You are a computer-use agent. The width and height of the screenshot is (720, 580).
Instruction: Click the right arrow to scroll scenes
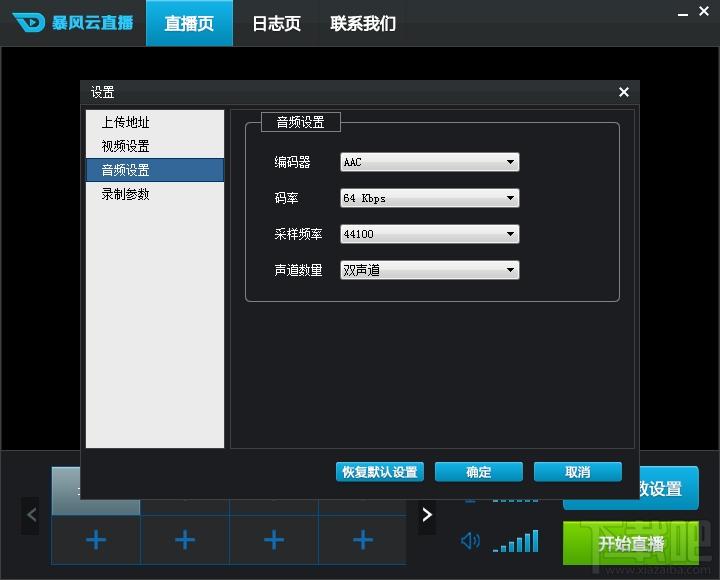click(x=427, y=515)
